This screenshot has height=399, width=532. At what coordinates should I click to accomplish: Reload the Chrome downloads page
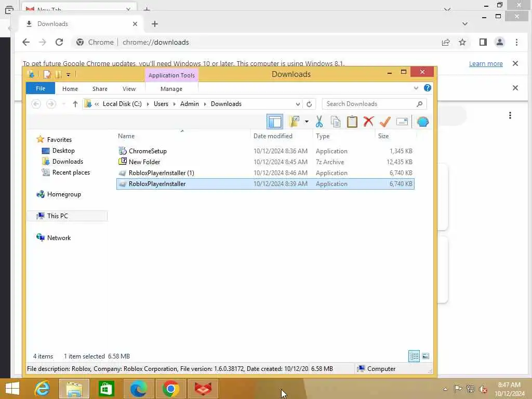pos(59,42)
